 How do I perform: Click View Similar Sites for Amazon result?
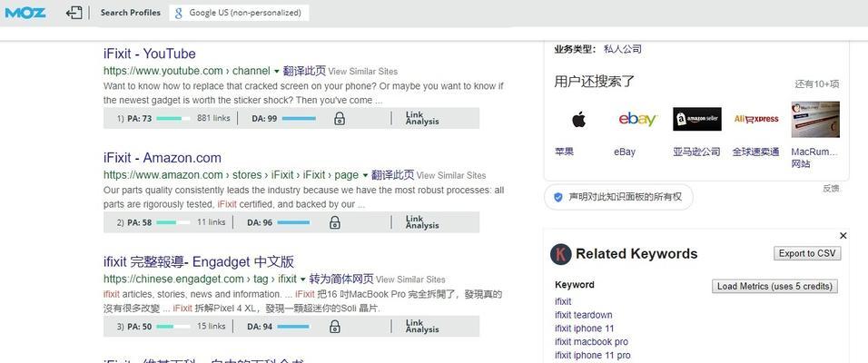(451, 175)
